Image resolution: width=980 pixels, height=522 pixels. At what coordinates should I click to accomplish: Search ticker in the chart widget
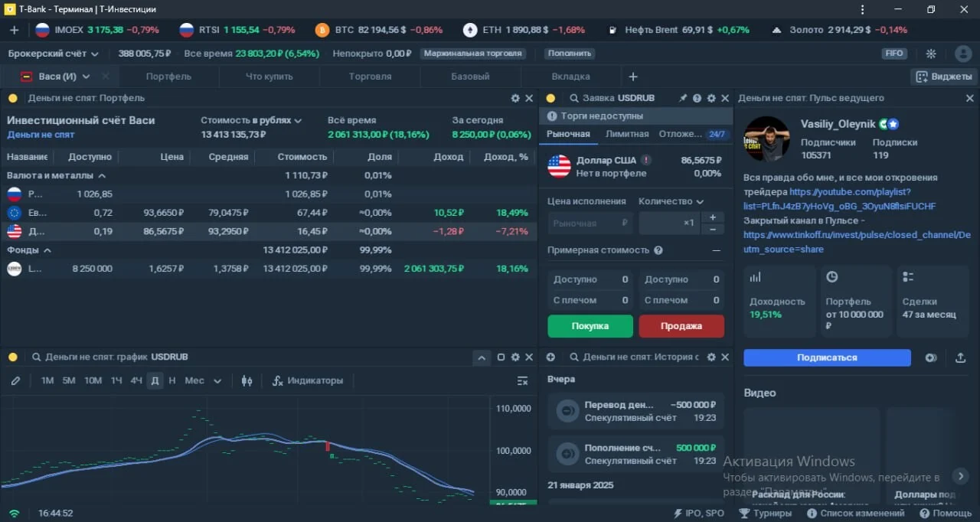point(36,357)
